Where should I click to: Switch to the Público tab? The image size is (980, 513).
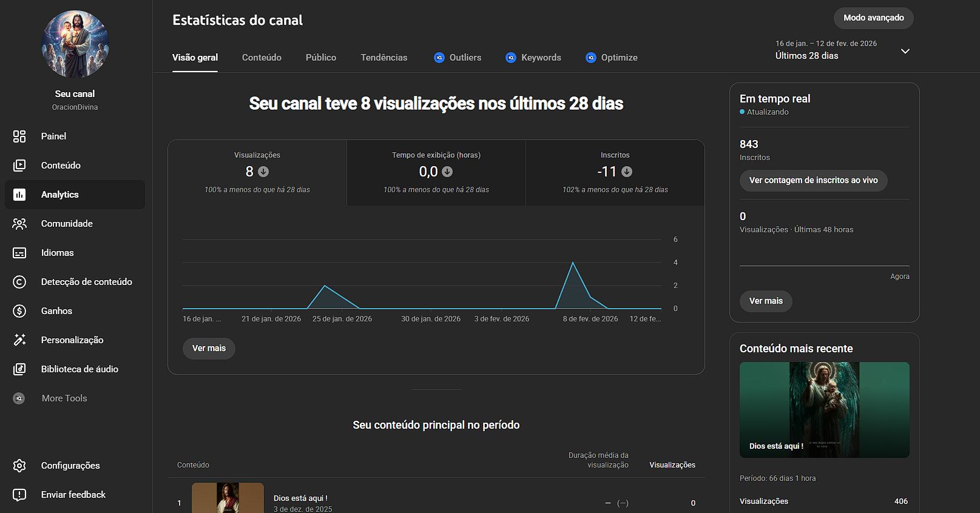pos(320,58)
